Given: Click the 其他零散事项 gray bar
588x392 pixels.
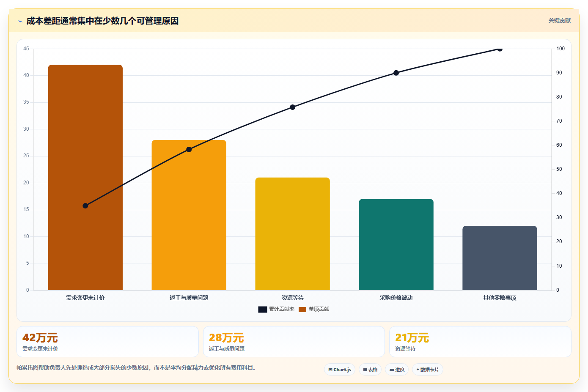Looking at the screenshot, I should [500, 258].
